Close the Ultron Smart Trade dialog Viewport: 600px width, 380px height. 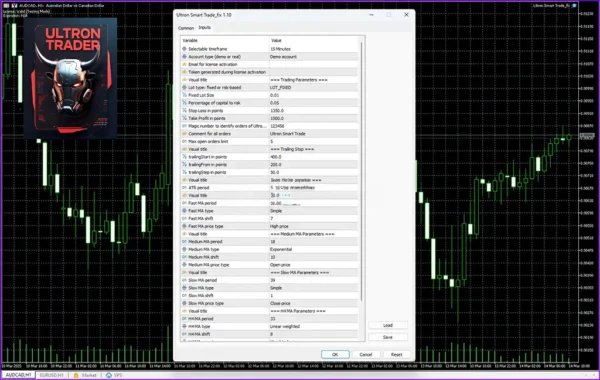(x=406, y=15)
